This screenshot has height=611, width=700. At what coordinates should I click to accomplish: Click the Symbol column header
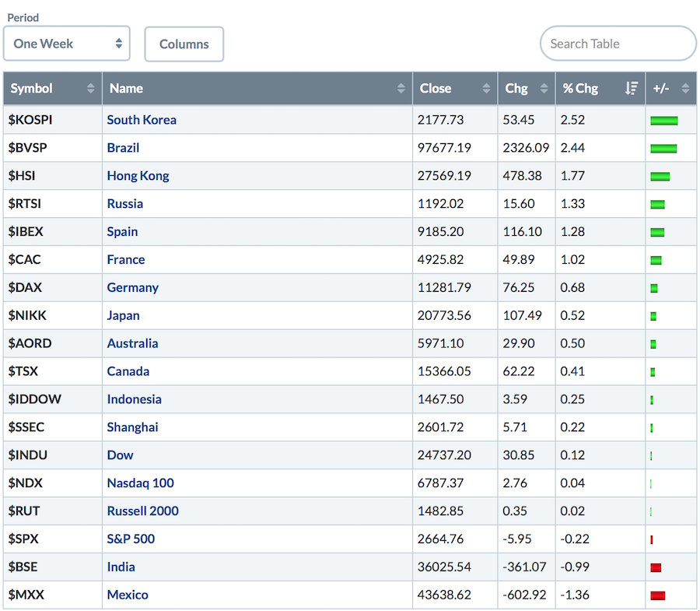pyautogui.click(x=32, y=89)
